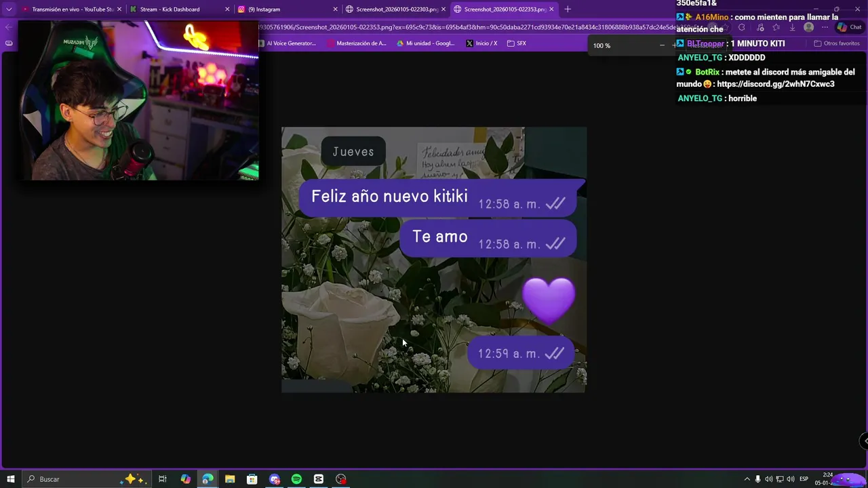
Task: Open Microsoft Edge on the taskbar
Action: pos(208,479)
